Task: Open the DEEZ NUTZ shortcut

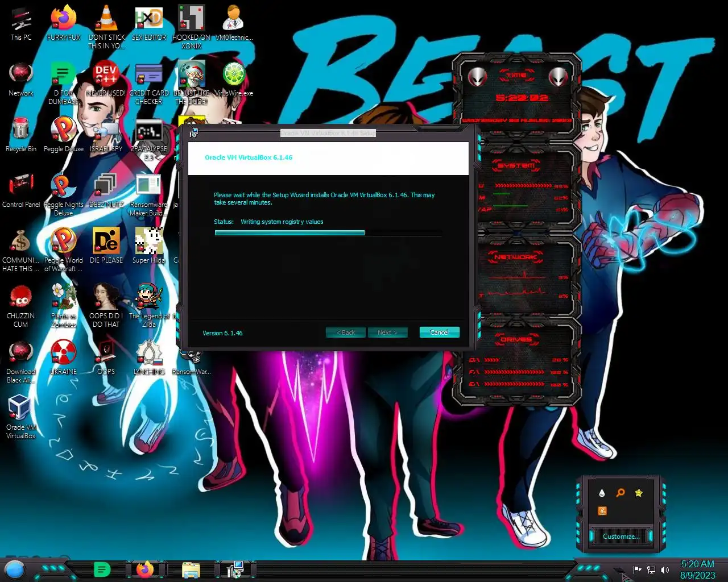Action: point(106,190)
